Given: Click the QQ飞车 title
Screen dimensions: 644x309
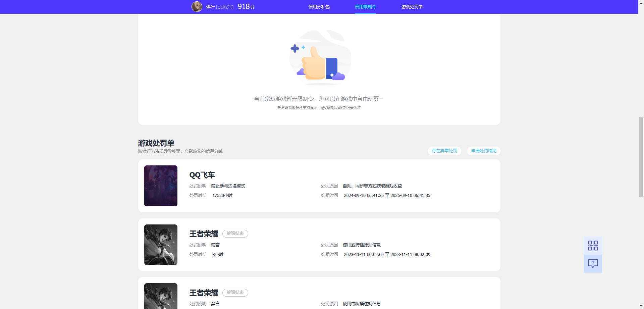Looking at the screenshot, I should pos(202,175).
